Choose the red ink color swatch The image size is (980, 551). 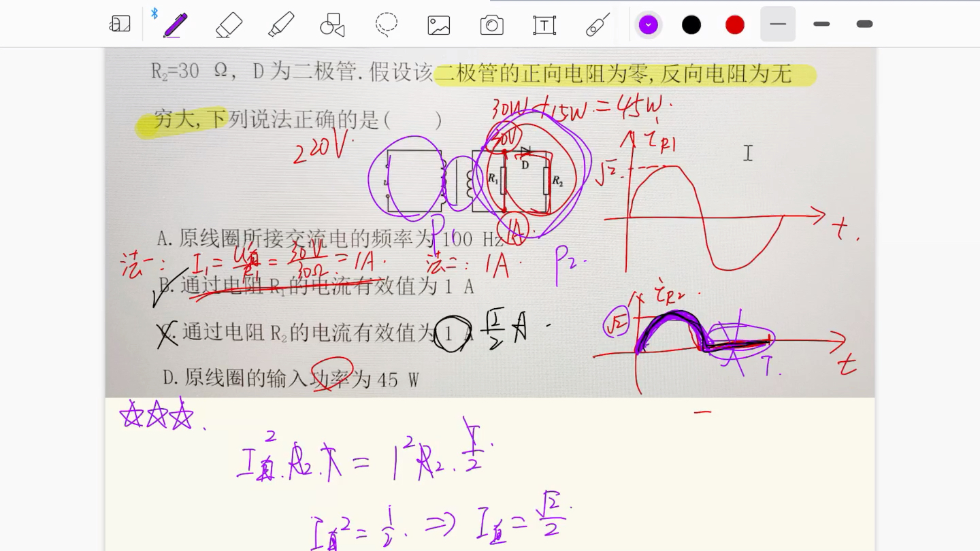tap(734, 24)
